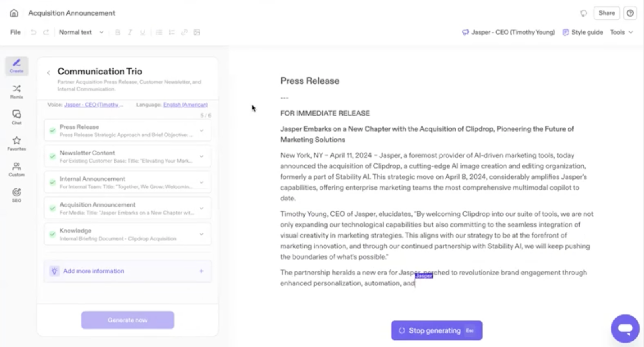Viewport: 644px width, 347px height.
Task: Click the Share button
Action: [x=607, y=13]
